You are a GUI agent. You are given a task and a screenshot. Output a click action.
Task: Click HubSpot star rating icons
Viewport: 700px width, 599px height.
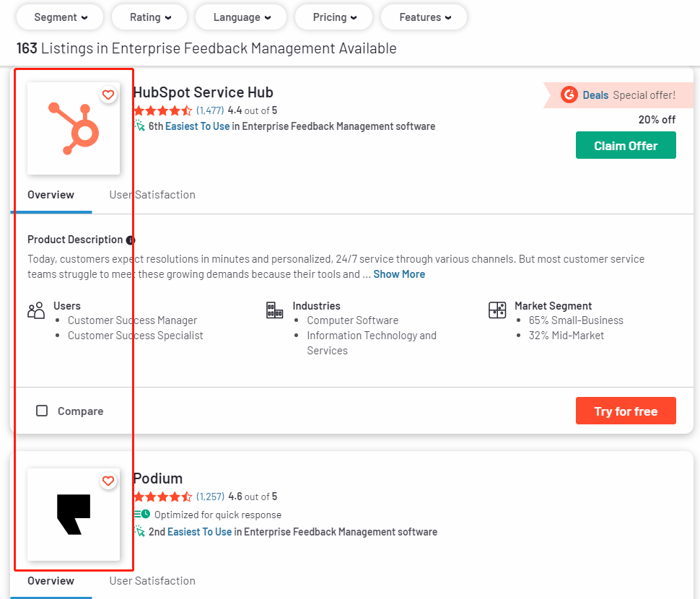click(x=162, y=111)
